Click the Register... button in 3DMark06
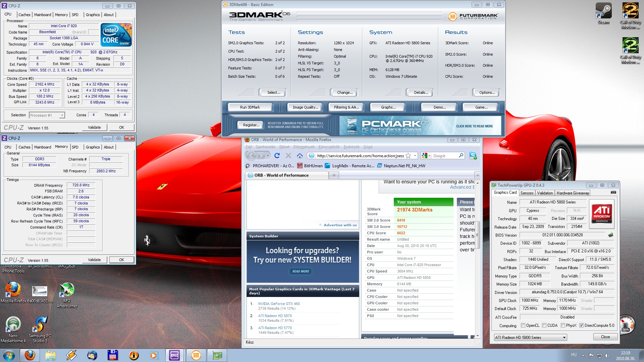 click(x=251, y=125)
